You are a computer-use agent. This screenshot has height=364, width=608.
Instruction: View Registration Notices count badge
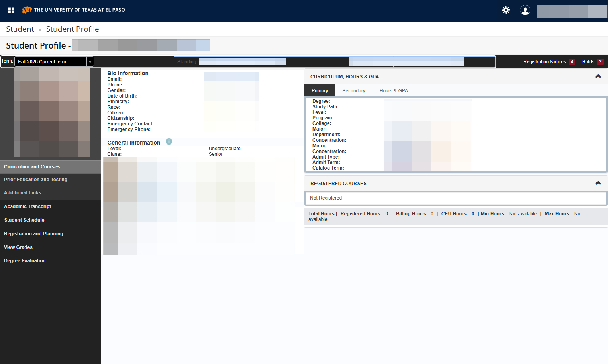pyautogui.click(x=572, y=62)
